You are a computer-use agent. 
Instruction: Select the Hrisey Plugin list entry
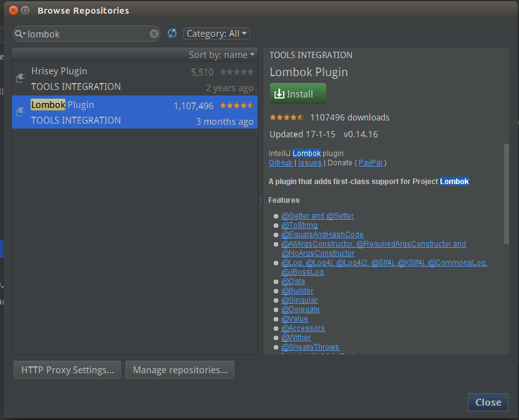coord(125,78)
